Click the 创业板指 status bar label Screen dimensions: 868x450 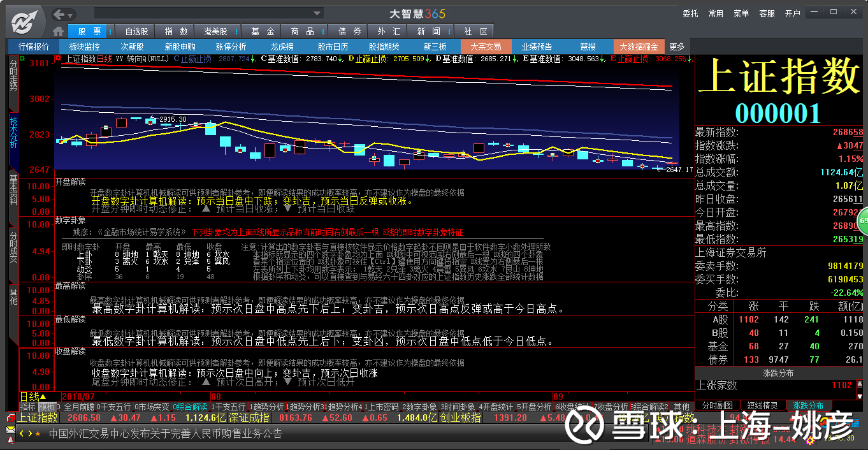[x=460, y=418]
